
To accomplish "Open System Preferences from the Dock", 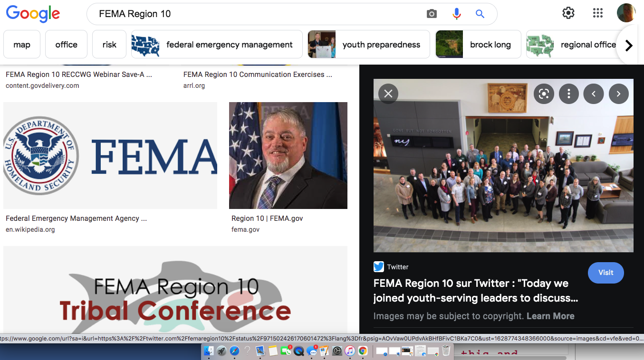I will tap(337, 351).
